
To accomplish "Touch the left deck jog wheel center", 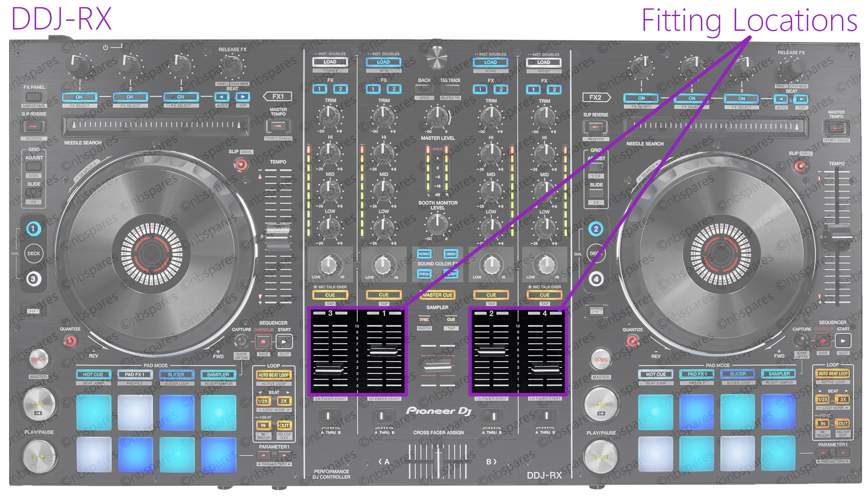I will coord(151,253).
